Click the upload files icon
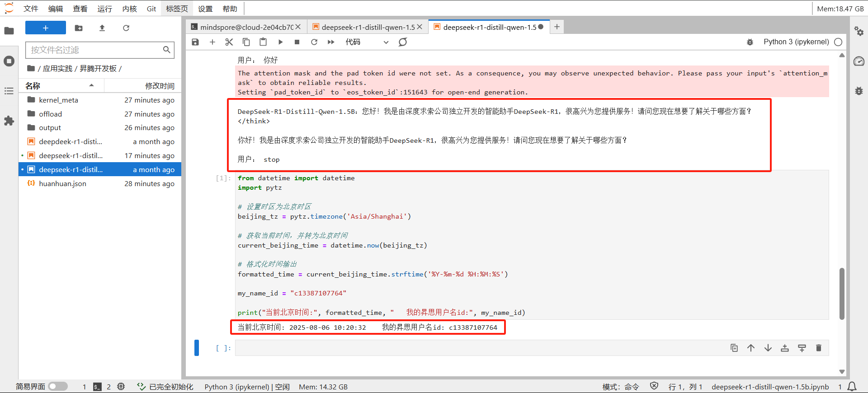This screenshot has width=868, height=393. coord(102,28)
